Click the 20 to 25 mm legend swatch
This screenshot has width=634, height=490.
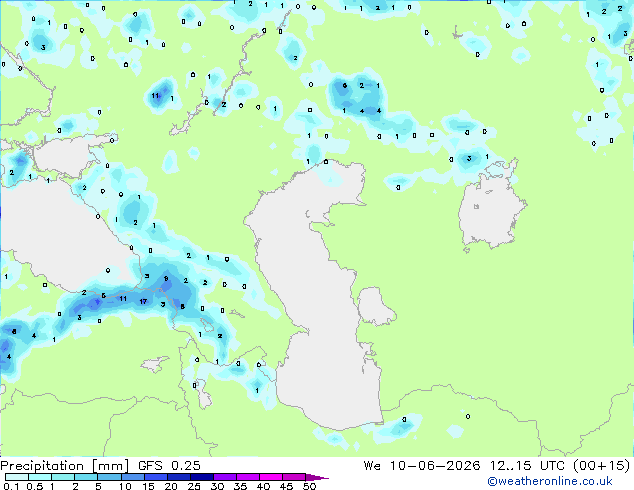click(x=178, y=477)
